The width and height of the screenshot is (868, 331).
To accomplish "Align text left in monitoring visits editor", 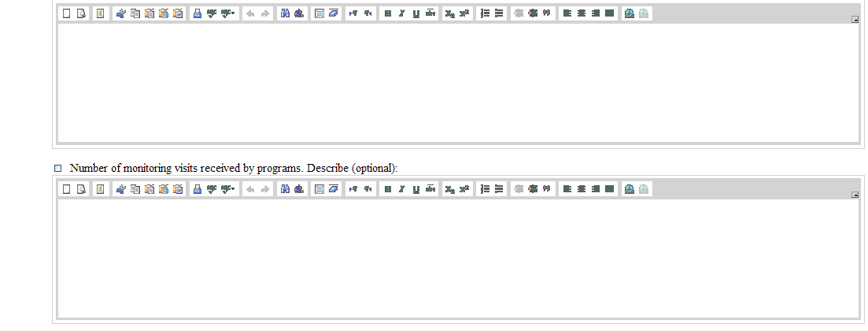I will (x=567, y=189).
